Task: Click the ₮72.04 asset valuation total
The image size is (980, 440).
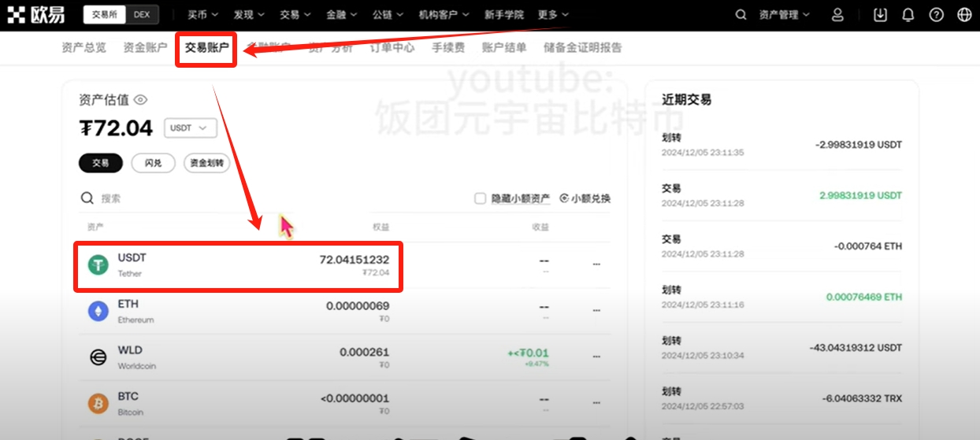Action: [x=116, y=128]
